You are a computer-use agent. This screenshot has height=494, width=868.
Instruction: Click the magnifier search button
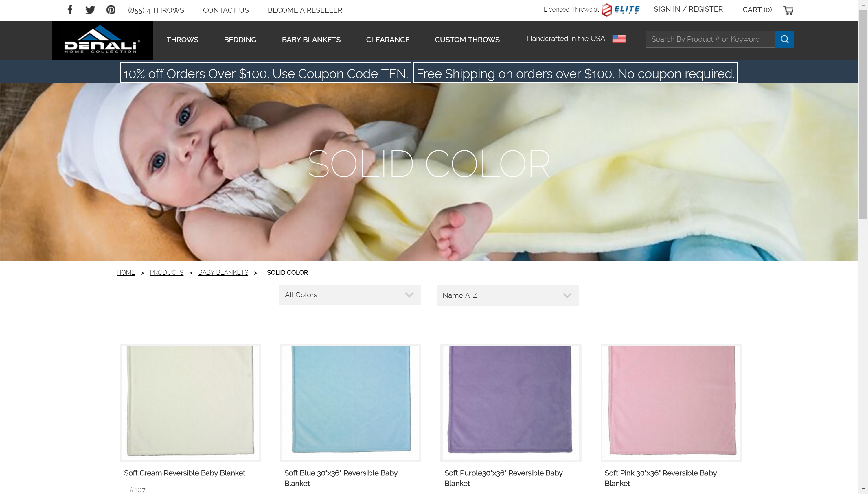(784, 39)
